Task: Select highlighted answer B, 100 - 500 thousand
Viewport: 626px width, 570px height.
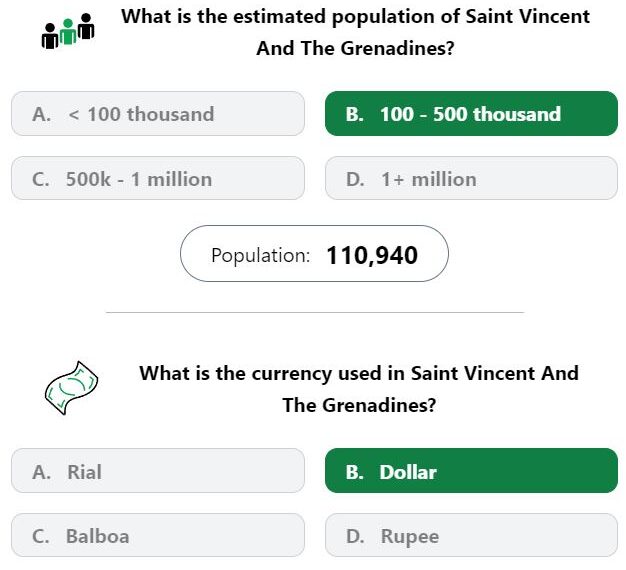Action: pos(471,114)
